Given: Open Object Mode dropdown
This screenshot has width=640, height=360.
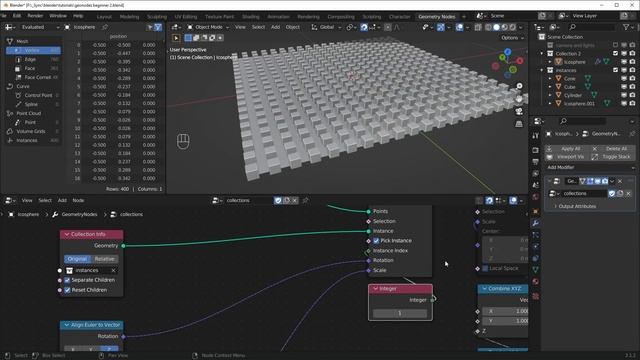Looking at the screenshot, I should pyautogui.click(x=208, y=27).
